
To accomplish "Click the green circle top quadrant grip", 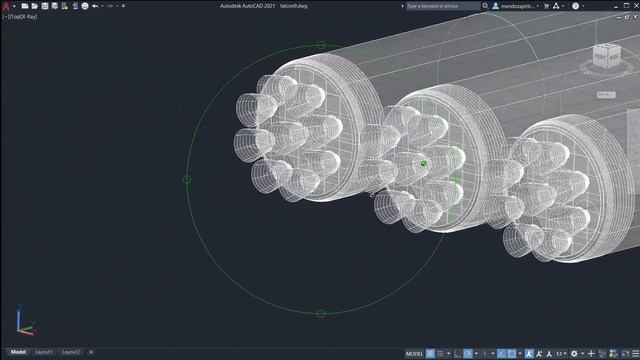I will pos(321,45).
